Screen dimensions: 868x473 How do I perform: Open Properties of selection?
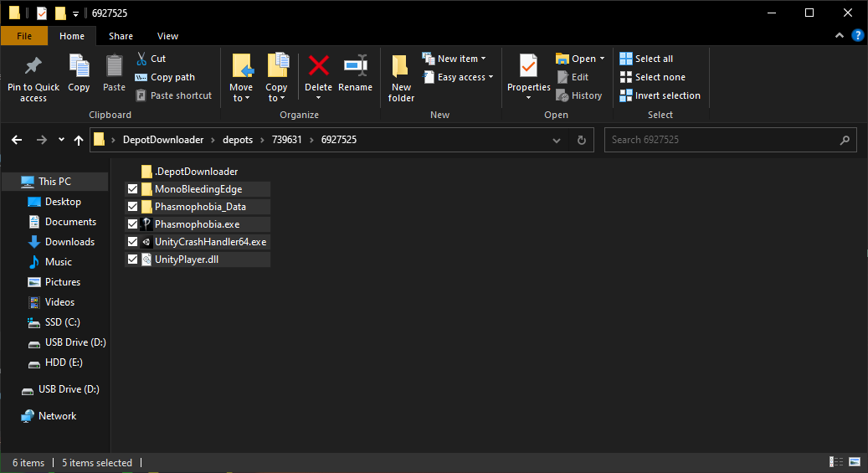point(529,72)
